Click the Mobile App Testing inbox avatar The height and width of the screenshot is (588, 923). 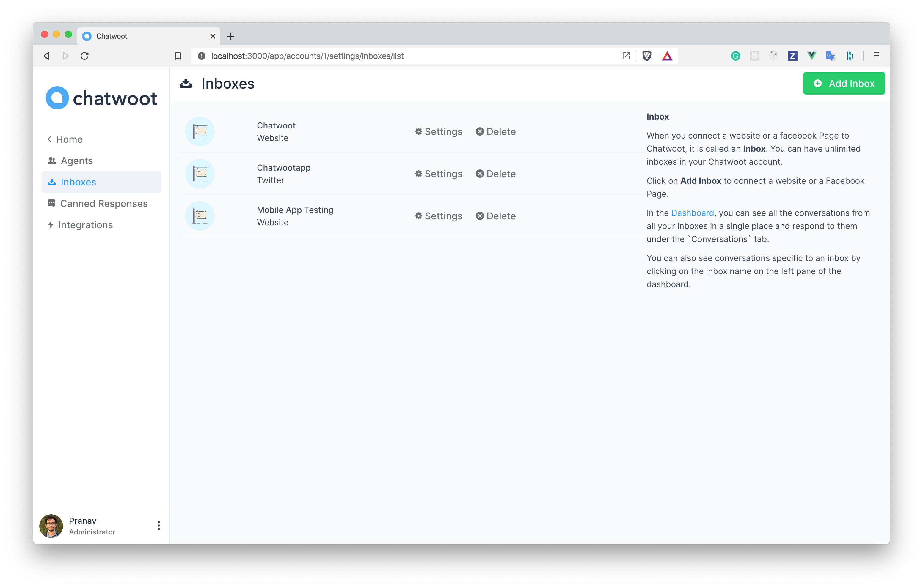pyautogui.click(x=200, y=216)
